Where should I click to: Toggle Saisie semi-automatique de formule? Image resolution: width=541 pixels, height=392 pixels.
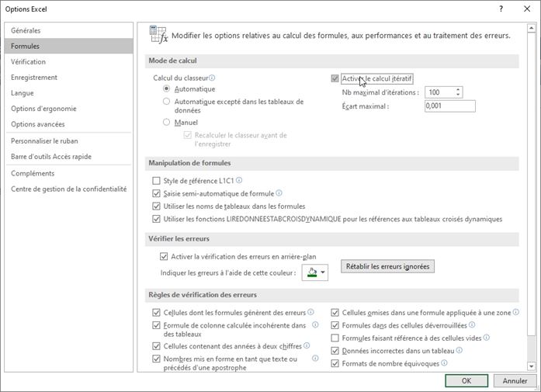click(x=156, y=193)
